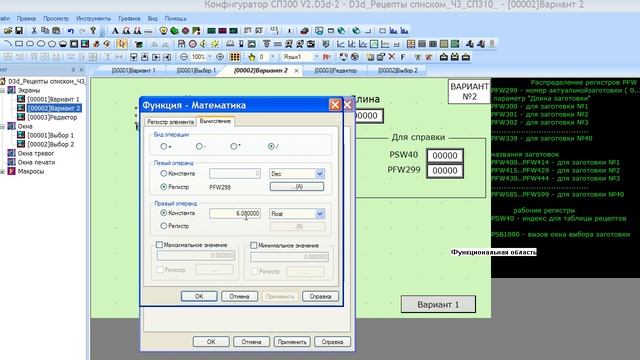
Task: Switch to the Регистр элемента tab
Action: coord(170,122)
